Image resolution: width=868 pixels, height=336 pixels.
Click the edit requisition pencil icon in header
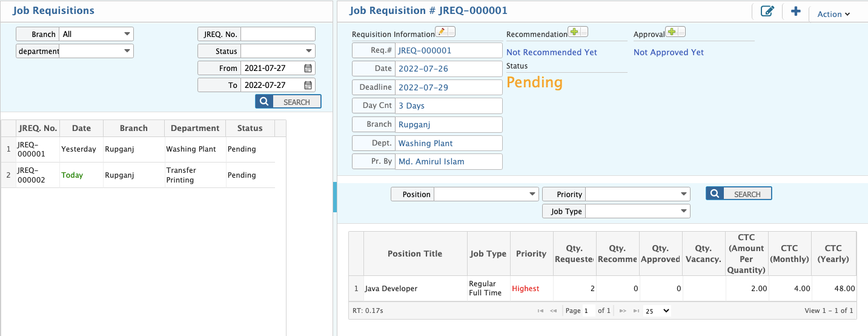(x=767, y=12)
